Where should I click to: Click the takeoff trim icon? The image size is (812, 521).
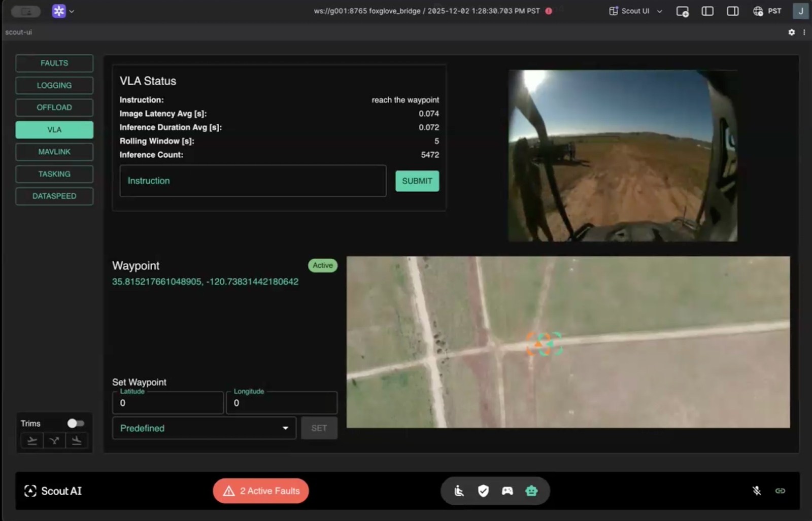[x=32, y=440]
